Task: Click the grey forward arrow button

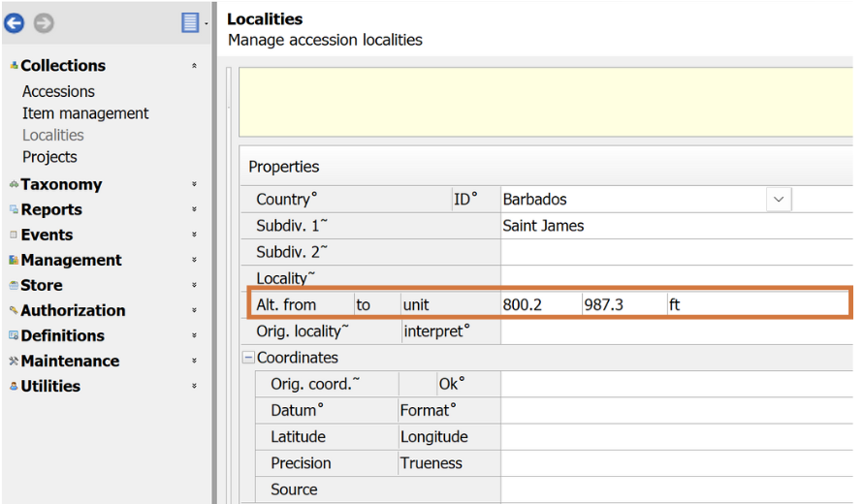Action: tap(44, 23)
